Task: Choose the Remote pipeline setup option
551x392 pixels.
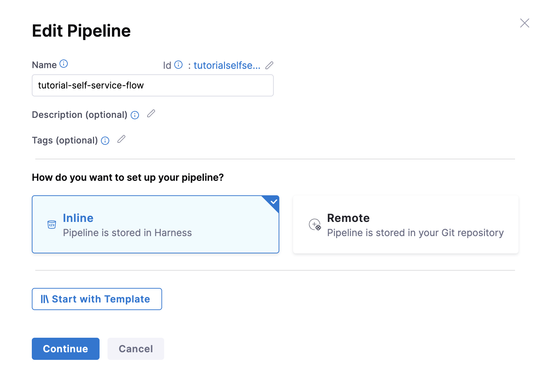Action: coord(405,225)
